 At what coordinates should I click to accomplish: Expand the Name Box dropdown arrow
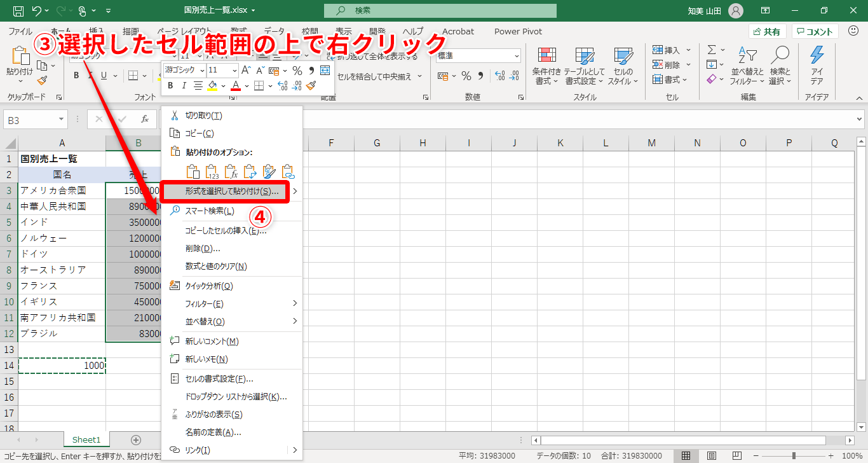coord(61,119)
